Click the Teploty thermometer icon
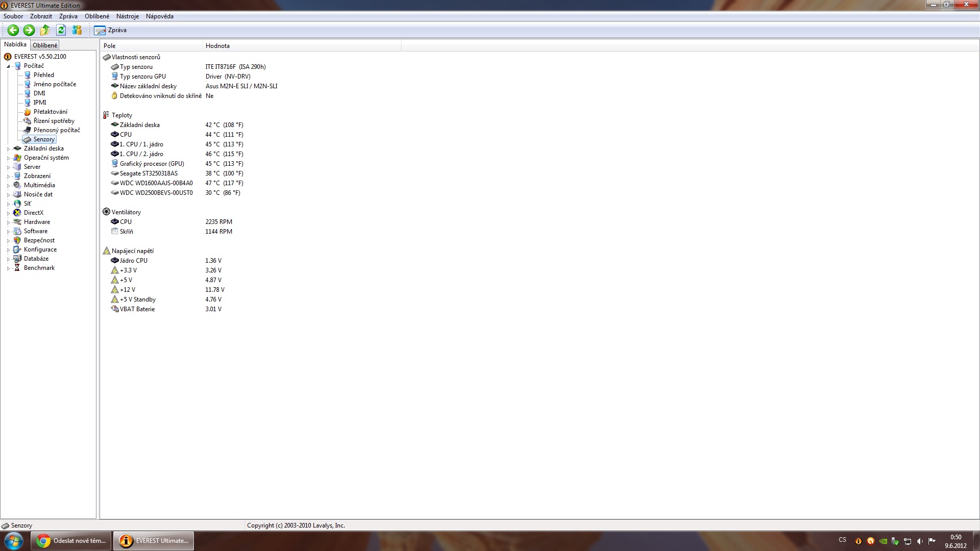Screen dimensions: 980x551 point(106,115)
